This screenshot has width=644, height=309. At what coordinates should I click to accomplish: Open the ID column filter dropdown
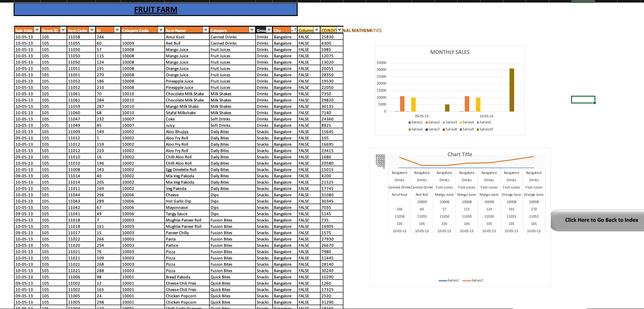[x=117, y=30]
